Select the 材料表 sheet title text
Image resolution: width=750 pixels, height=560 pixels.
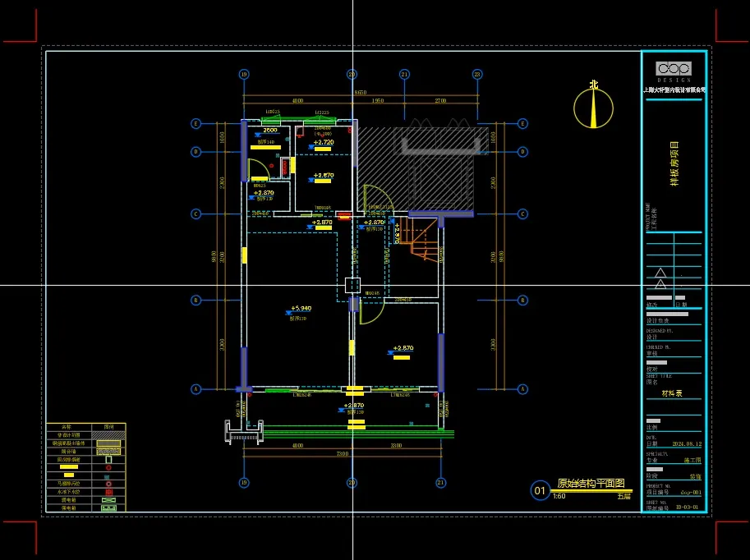tap(672, 393)
